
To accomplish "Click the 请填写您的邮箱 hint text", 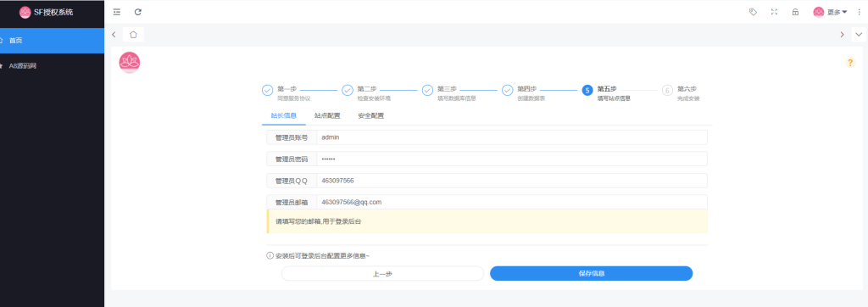I will click(x=319, y=221).
